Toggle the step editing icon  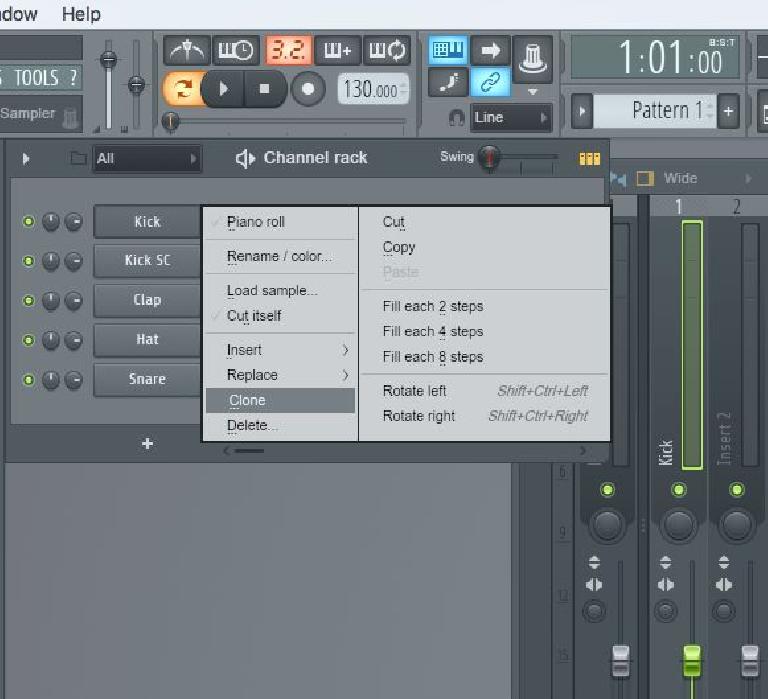point(448,82)
